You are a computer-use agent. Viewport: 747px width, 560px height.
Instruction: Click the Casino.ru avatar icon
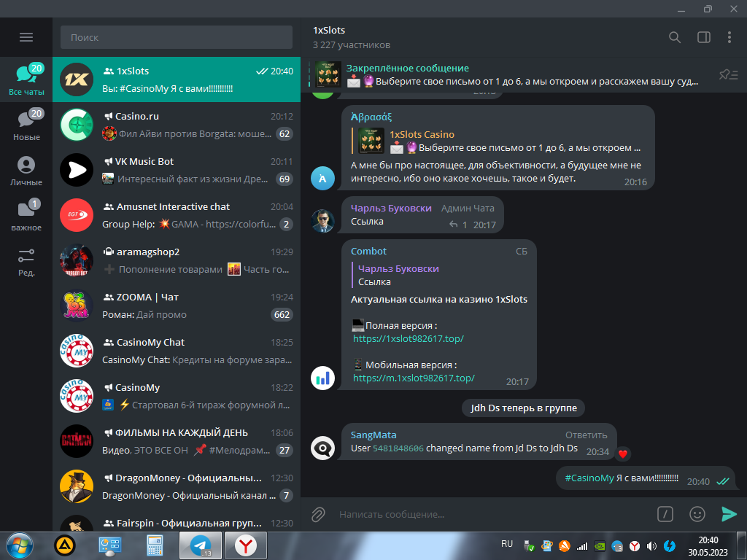point(77,125)
